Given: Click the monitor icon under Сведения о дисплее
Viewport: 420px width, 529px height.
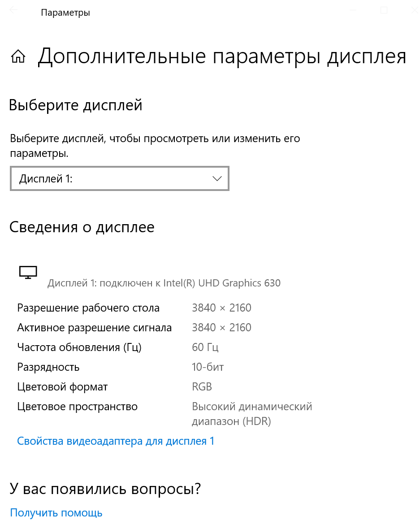Looking at the screenshot, I should pyautogui.click(x=28, y=272).
